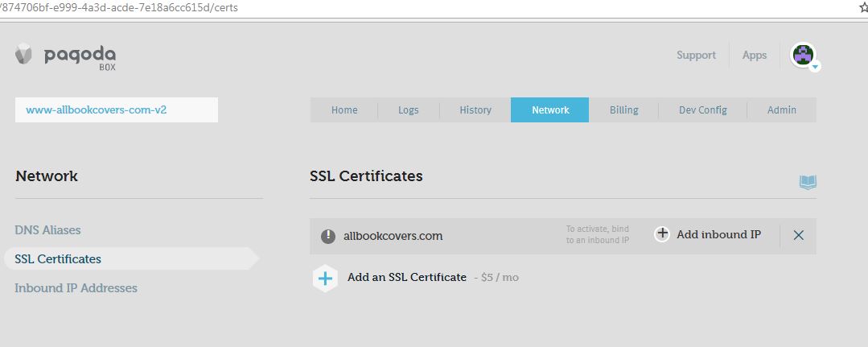The width and height of the screenshot is (868, 347).
Task: Open the Apps link
Action: [x=754, y=55]
